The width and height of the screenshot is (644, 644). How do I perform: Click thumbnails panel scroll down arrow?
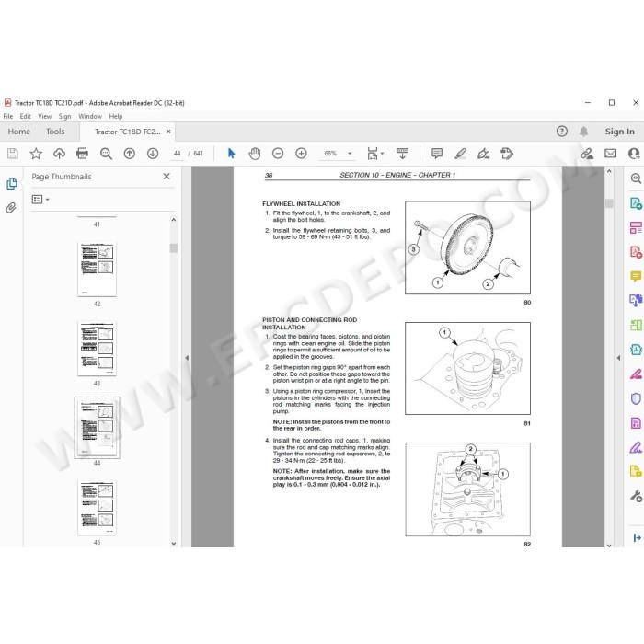(174, 543)
